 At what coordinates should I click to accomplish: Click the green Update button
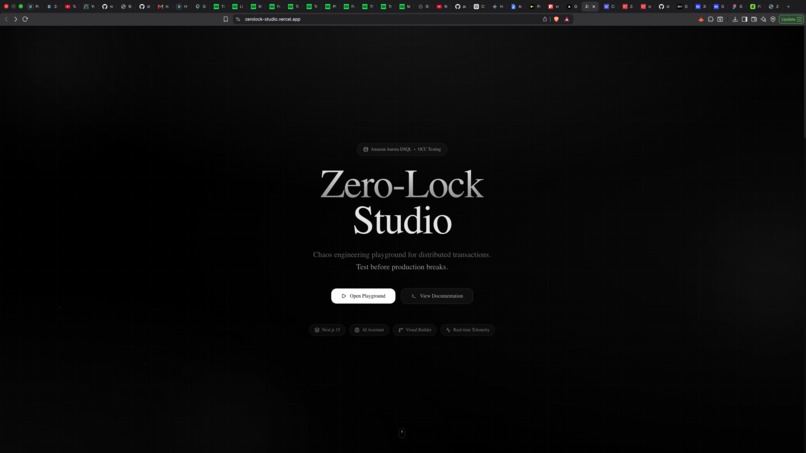pyautogui.click(x=791, y=19)
